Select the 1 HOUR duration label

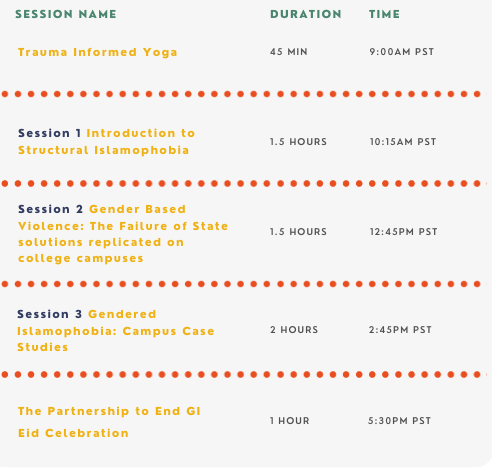click(290, 421)
